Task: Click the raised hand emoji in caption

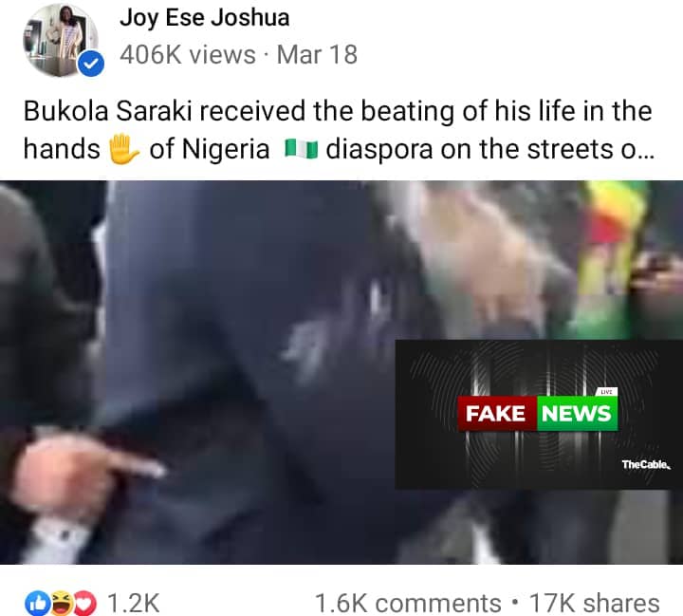Action: coord(123,149)
